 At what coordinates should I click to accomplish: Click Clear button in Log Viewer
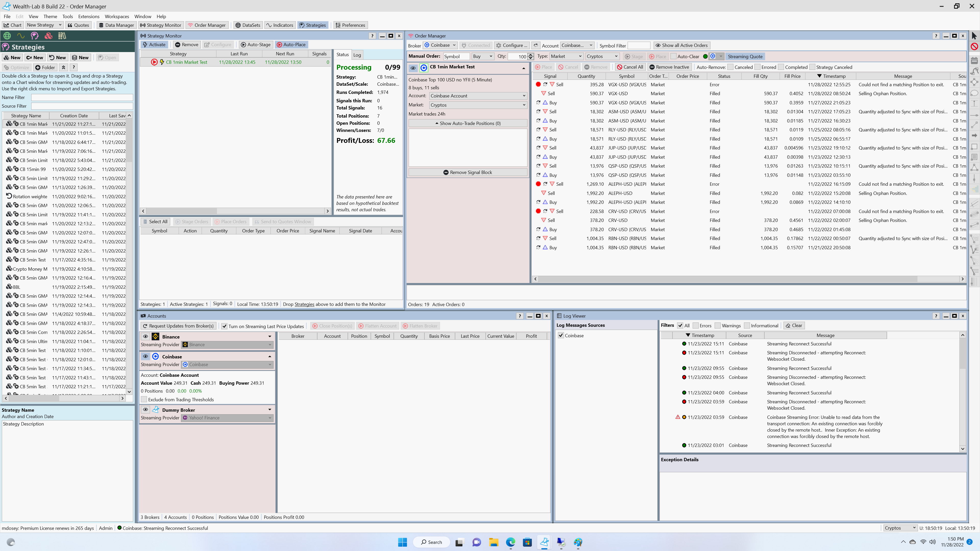click(x=794, y=325)
